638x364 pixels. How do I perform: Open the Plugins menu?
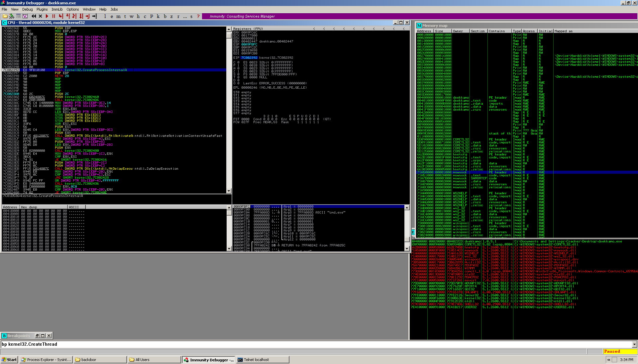[x=42, y=9]
